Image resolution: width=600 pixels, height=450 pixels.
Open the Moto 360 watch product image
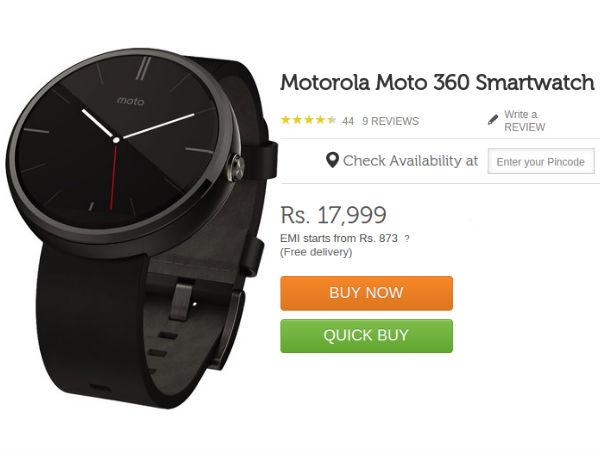tap(142, 228)
